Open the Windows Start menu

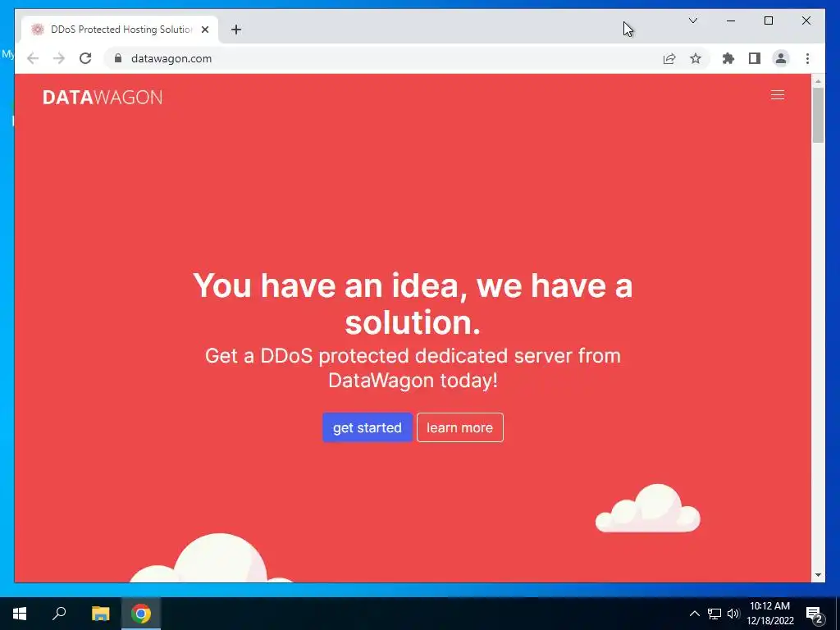[20, 614]
